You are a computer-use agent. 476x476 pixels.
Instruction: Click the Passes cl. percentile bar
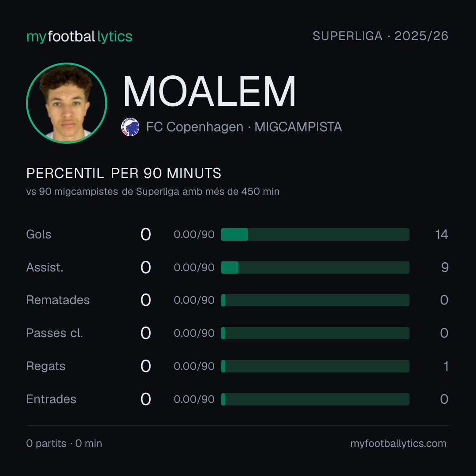(x=315, y=333)
